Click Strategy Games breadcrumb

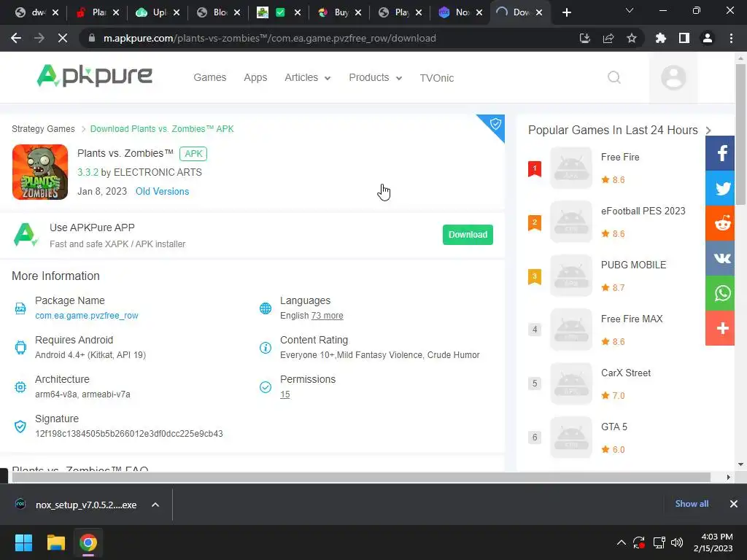point(43,129)
